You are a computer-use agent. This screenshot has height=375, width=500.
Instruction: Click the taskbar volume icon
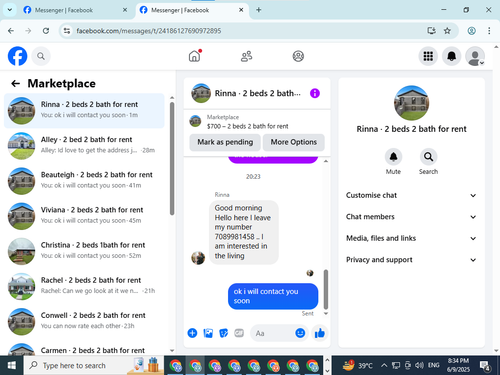pyautogui.click(x=419, y=366)
